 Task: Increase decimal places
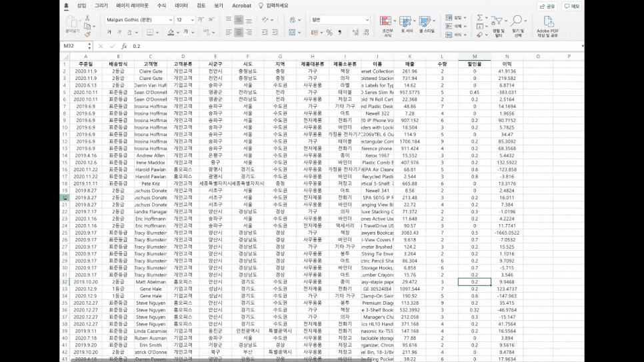coord(355,32)
